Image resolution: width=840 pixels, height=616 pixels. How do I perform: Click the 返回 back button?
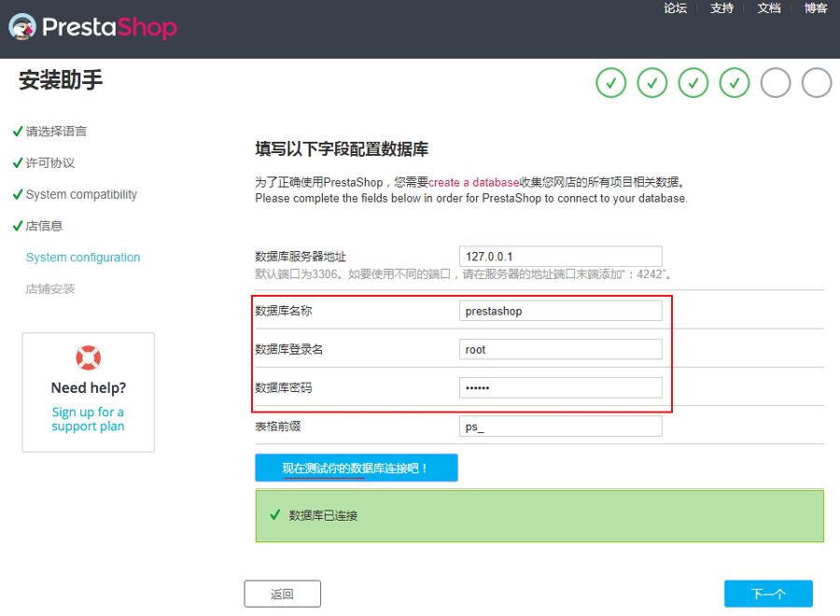coord(282,594)
